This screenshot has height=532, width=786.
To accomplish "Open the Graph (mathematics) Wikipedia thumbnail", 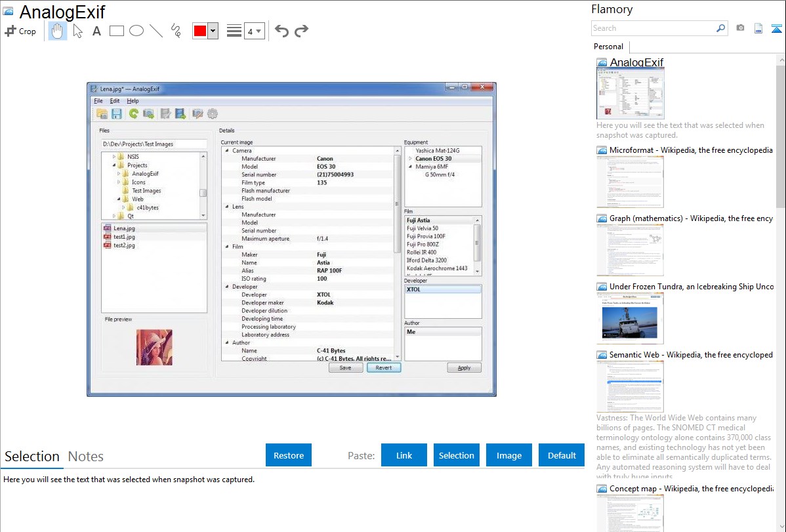I will (x=630, y=249).
